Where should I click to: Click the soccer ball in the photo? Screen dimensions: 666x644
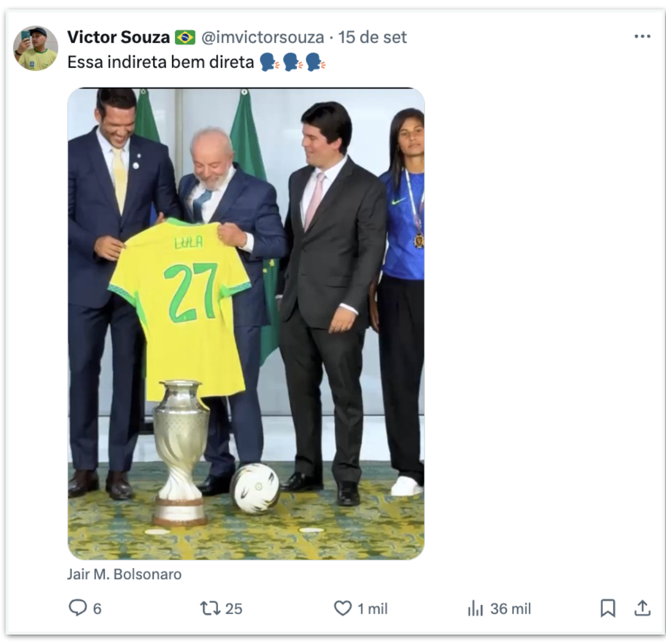pos(255,489)
